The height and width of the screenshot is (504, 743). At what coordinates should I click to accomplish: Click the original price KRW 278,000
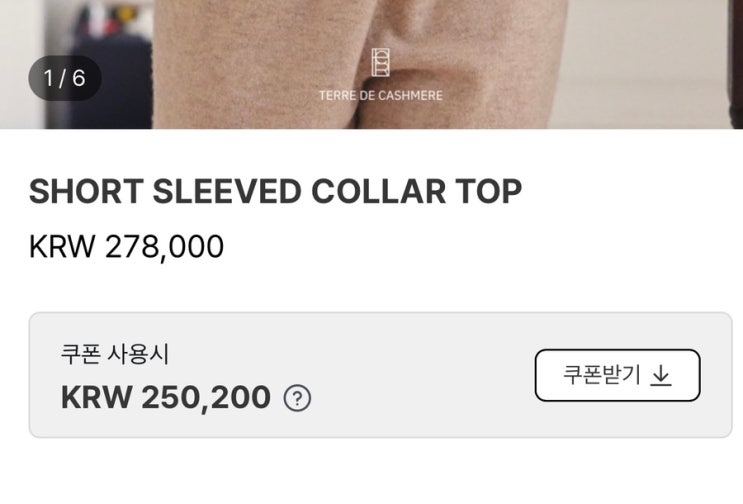pos(127,247)
